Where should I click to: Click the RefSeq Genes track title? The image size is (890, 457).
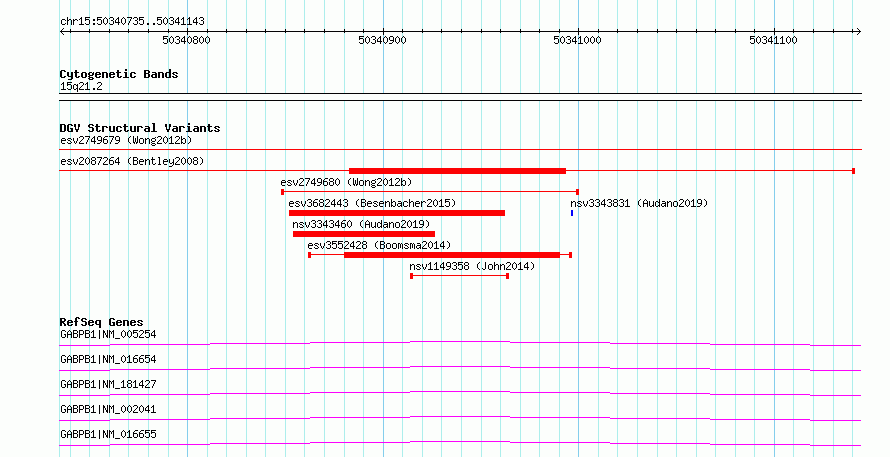click(101, 322)
